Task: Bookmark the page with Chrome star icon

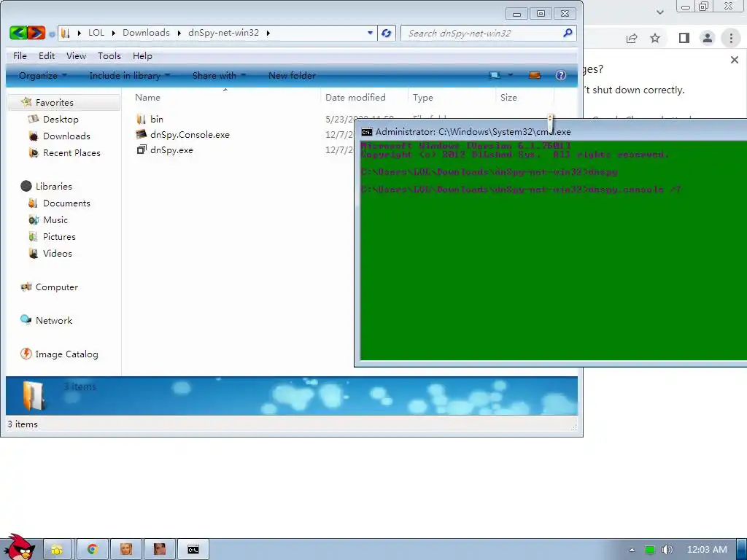Action: 655,38
